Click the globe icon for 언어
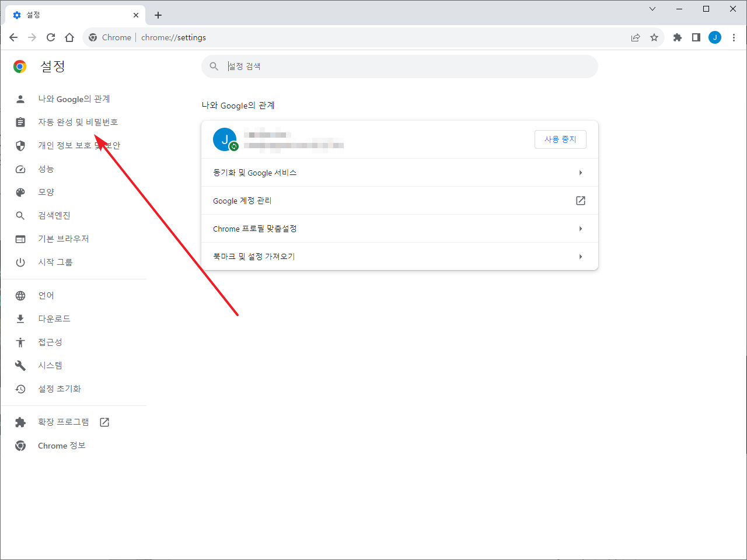 click(20, 296)
